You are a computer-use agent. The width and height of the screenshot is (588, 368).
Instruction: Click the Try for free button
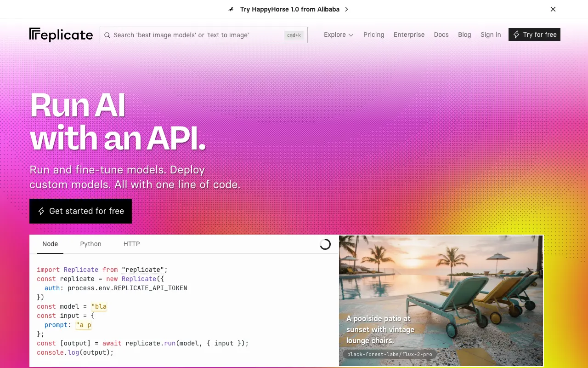tap(534, 34)
